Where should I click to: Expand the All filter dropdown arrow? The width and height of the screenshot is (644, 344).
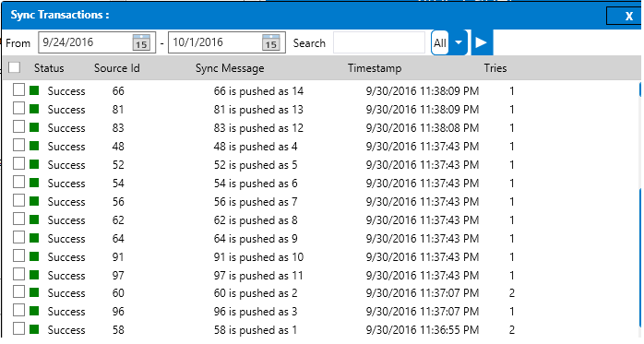[x=459, y=42]
